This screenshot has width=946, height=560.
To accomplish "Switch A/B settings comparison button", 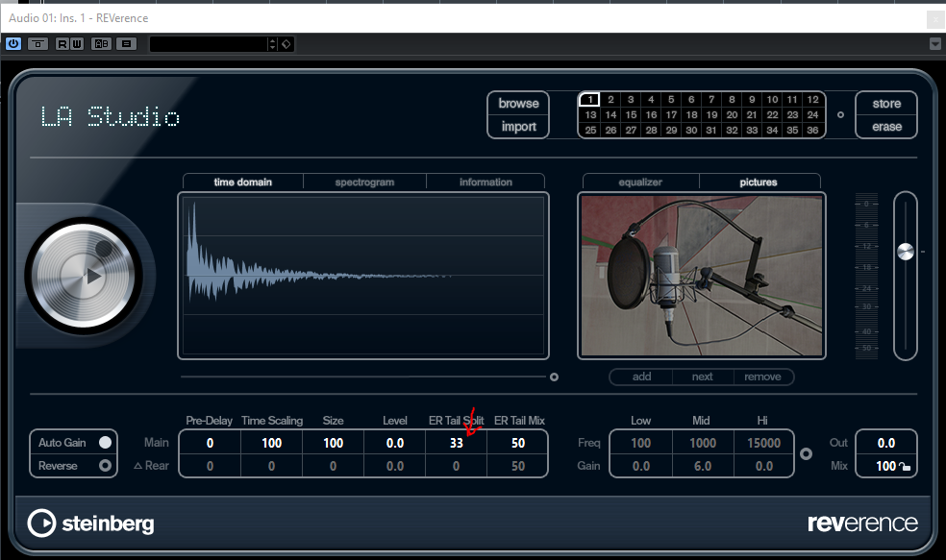I will (101, 44).
